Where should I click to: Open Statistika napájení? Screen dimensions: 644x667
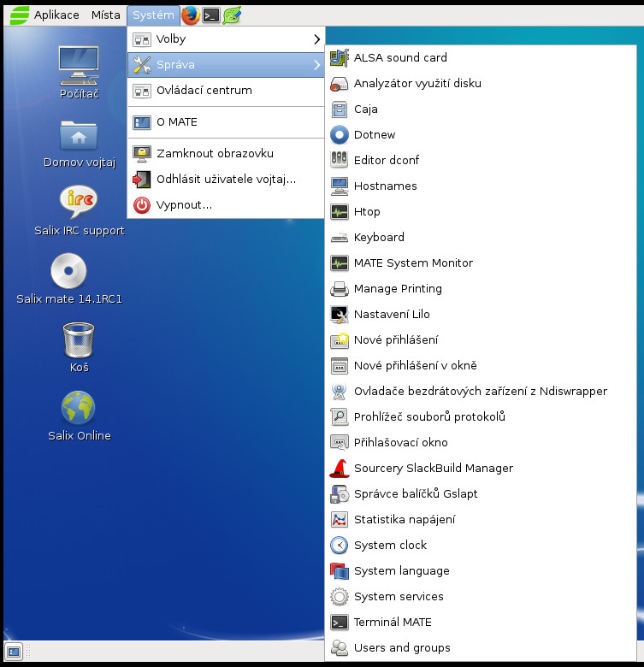click(481, 519)
